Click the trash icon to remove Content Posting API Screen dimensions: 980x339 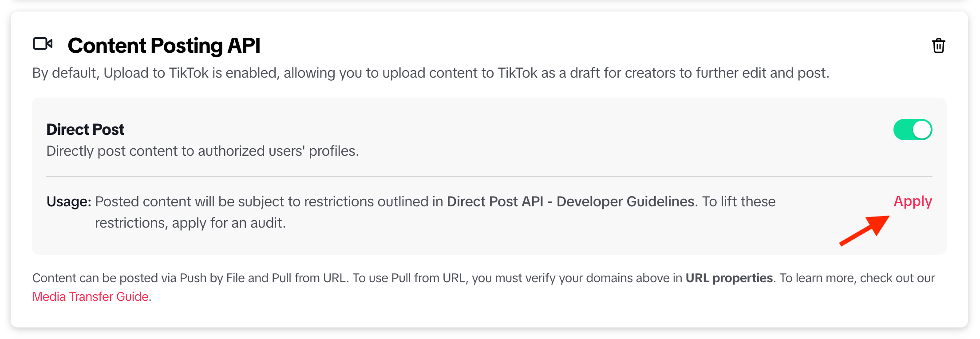(938, 46)
